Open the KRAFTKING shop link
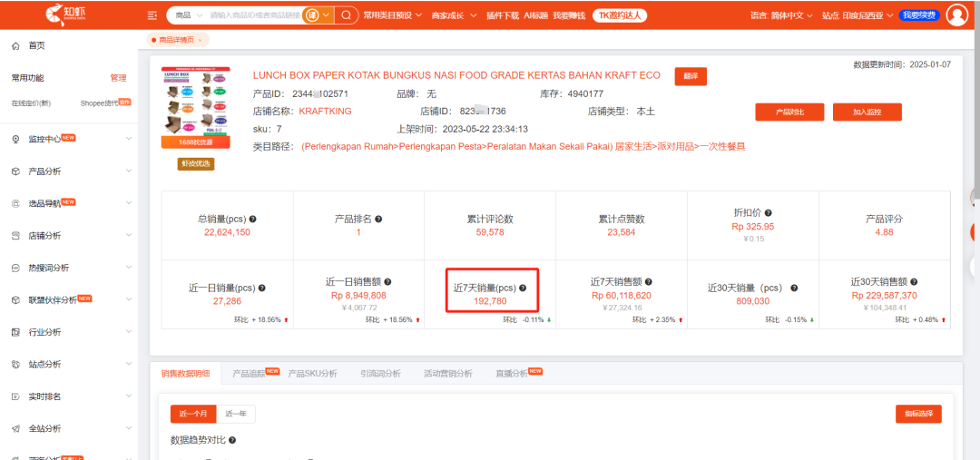 point(325,112)
